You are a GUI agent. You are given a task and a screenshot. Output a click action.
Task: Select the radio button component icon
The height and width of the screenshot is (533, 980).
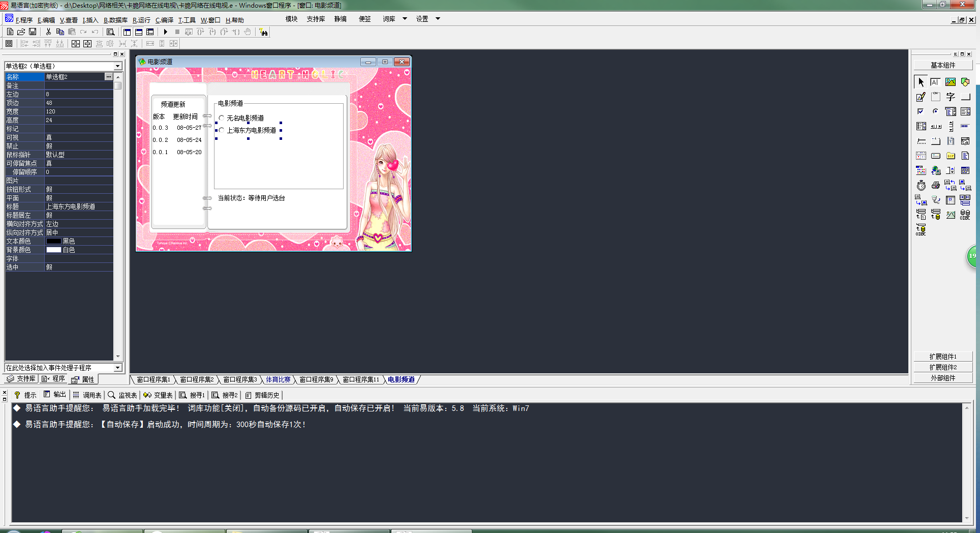point(935,111)
